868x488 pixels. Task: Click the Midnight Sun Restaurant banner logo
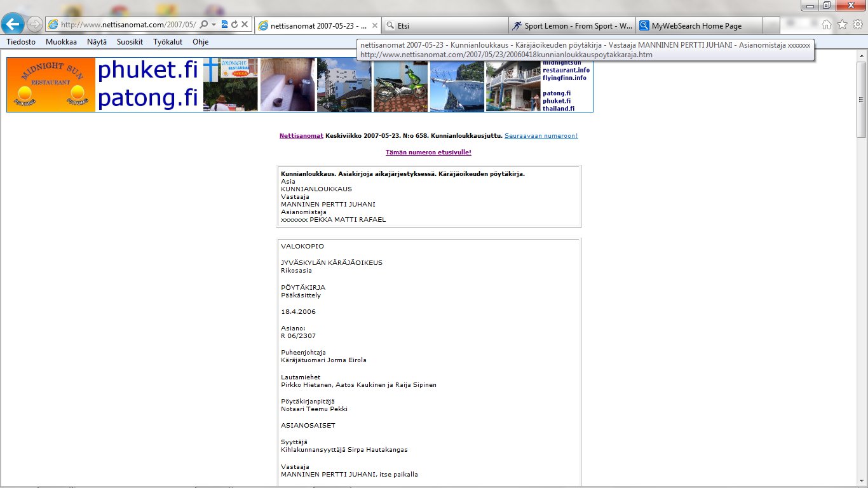(51, 85)
